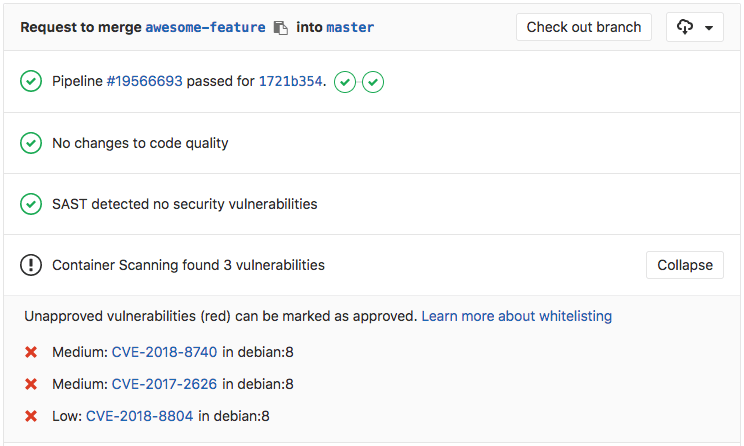The width and height of the screenshot is (744, 446).
Task: Click the red X beside CVE-2017-2626
Action: coord(31,384)
